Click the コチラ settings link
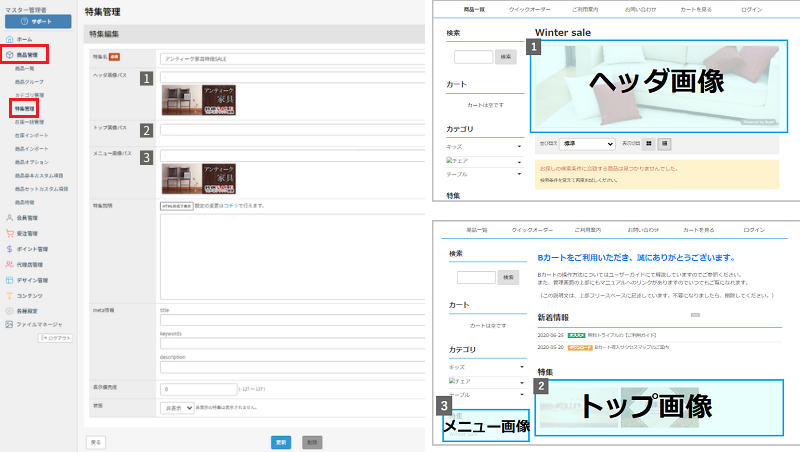The height and width of the screenshot is (452, 800). pos(230,206)
